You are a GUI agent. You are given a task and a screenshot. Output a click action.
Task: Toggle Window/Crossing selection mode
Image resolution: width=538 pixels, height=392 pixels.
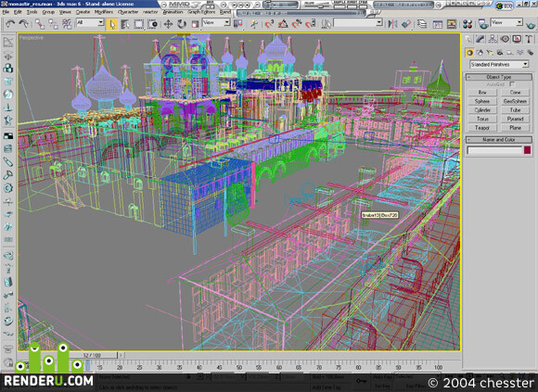(x=152, y=24)
